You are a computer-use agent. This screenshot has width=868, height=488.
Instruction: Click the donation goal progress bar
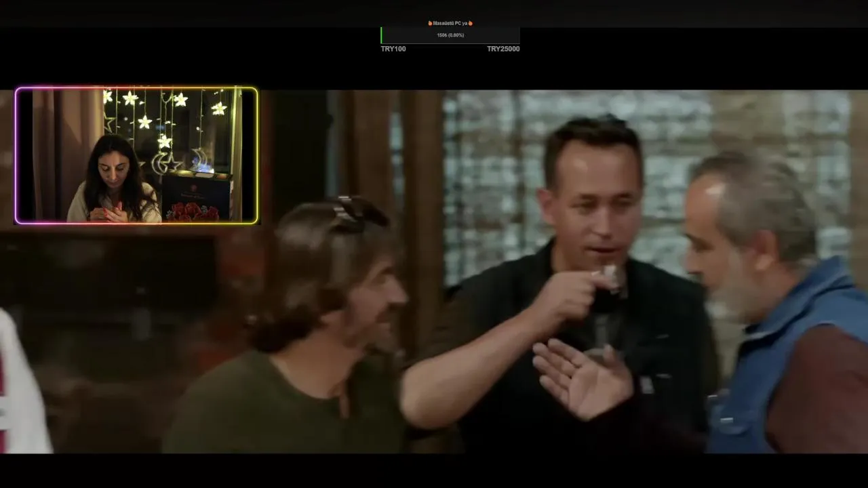tap(450, 35)
